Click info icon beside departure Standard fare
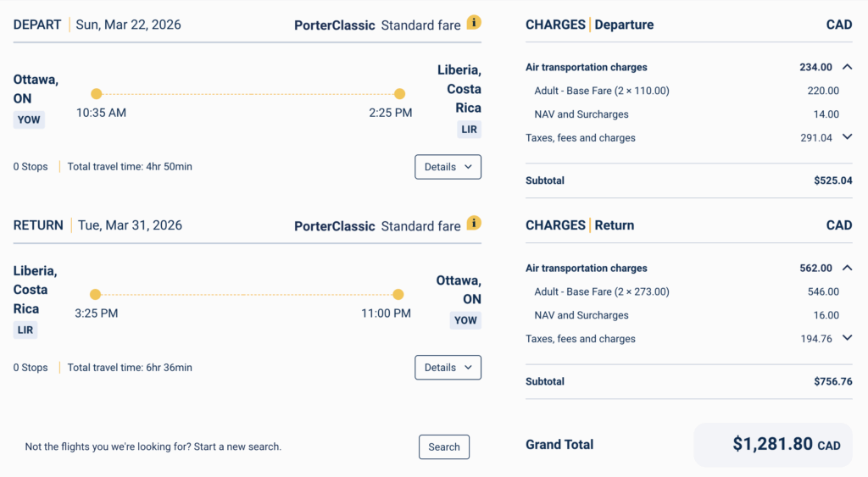The height and width of the screenshot is (477, 868). pyautogui.click(x=474, y=23)
